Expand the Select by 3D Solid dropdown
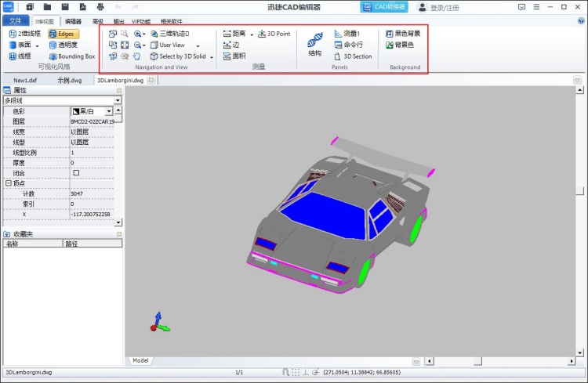The image size is (588, 383). 212,57
